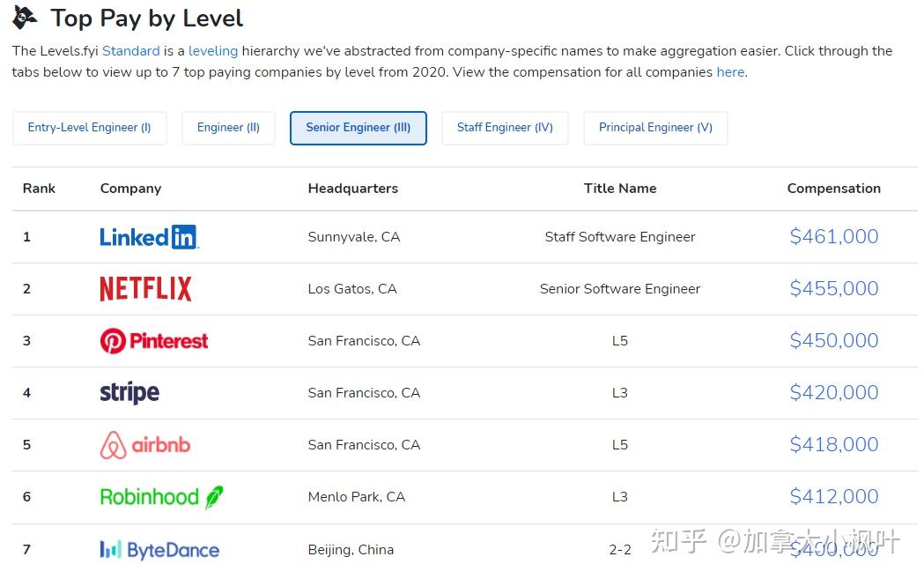
Task: Select the Stripe company logo
Action: (129, 393)
